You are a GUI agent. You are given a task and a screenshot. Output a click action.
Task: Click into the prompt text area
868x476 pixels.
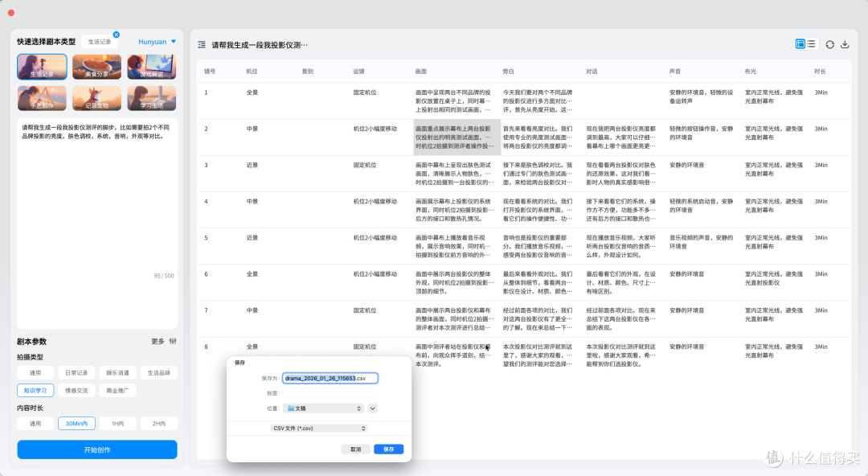click(x=97, y=224)
